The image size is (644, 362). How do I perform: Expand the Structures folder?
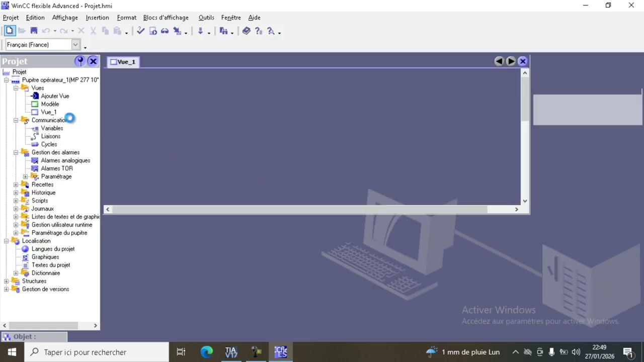tap(6, 281)
